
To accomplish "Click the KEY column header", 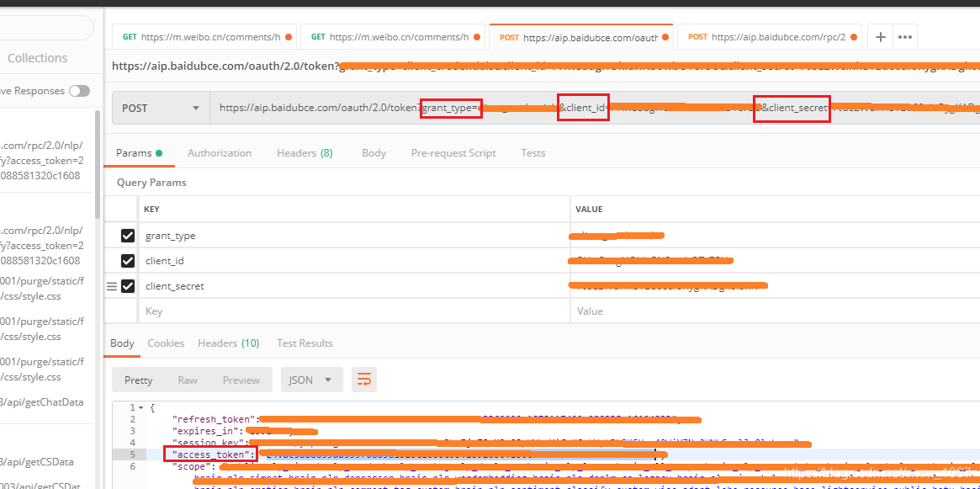I will coord(354,209).
